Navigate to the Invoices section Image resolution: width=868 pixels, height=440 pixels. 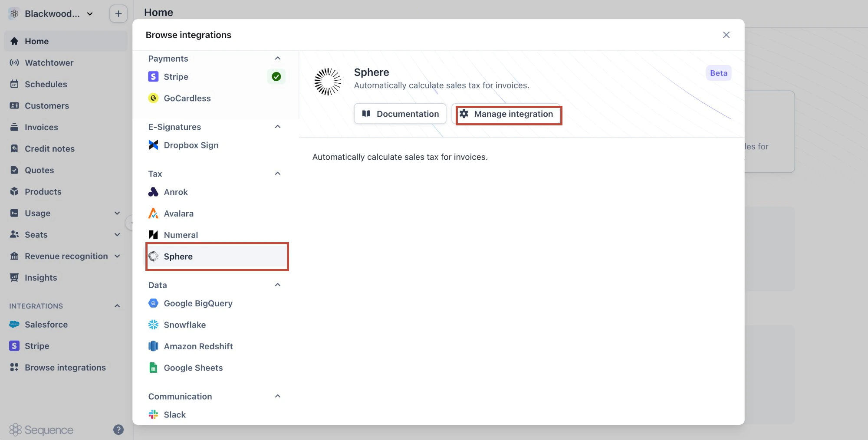[41, 127]
